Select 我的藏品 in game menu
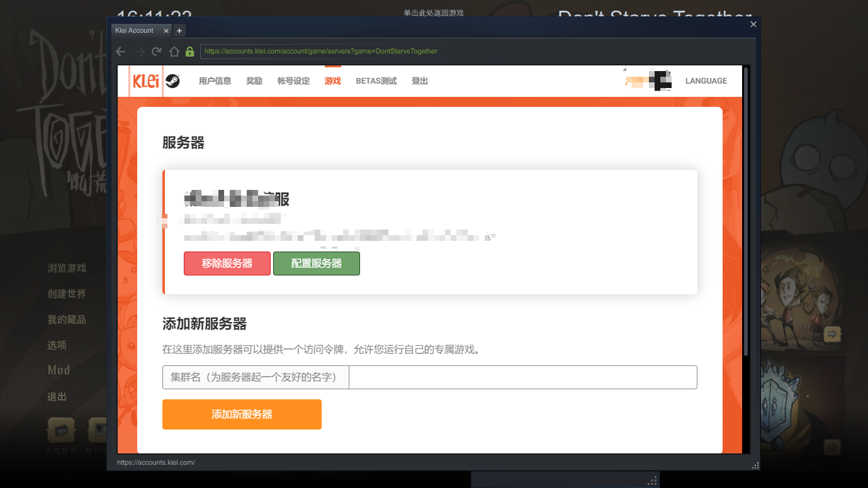This screenshot has height=488, width=868. coord(67,320)
